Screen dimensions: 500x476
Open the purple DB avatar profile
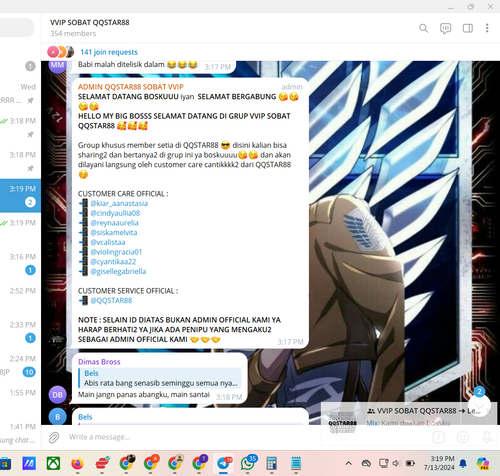tap(58, 395)
